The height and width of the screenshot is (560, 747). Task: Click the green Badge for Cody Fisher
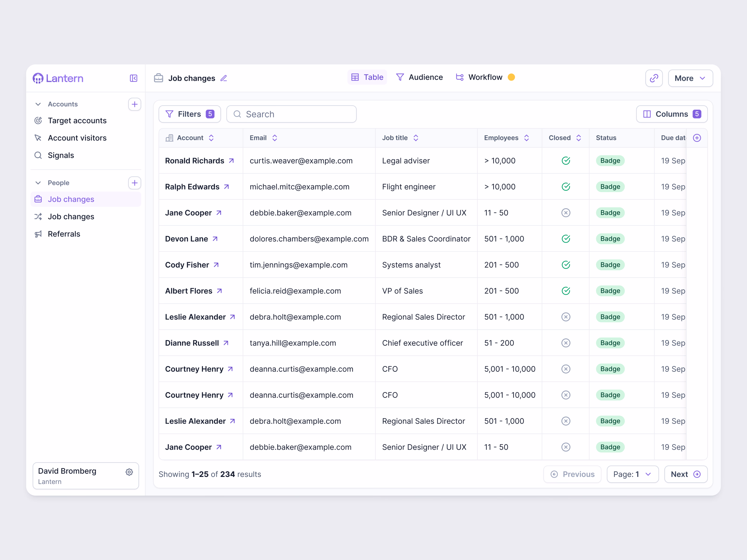pos(610,265)
